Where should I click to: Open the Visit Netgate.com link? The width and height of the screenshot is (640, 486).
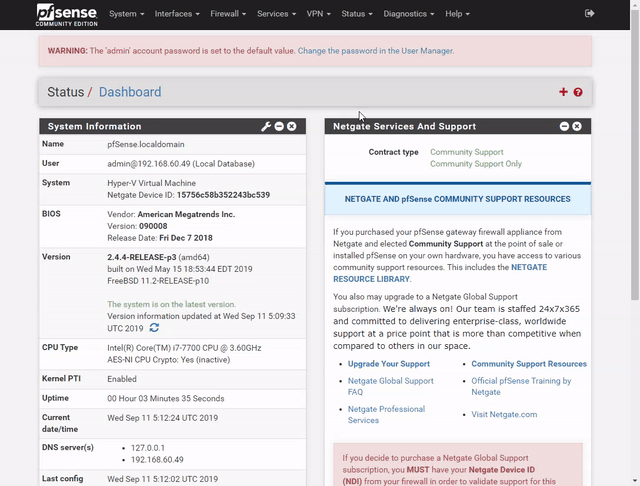(504, 415)
